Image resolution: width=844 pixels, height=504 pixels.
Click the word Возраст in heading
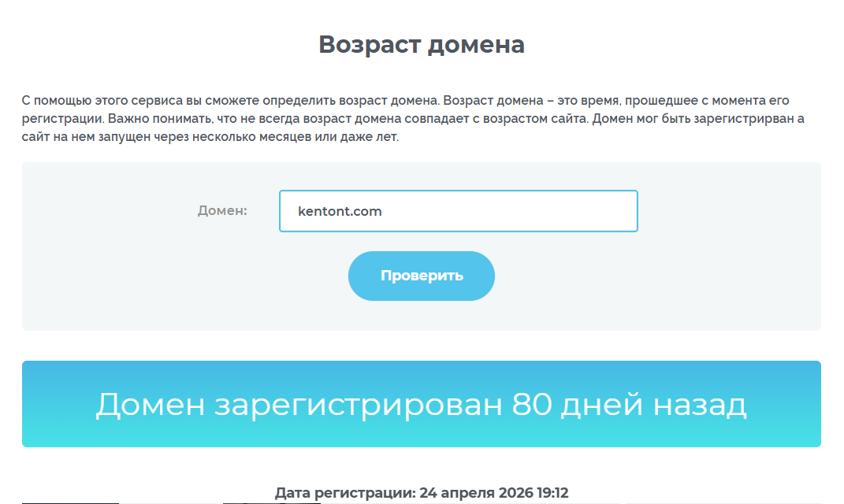click(370, 45)
